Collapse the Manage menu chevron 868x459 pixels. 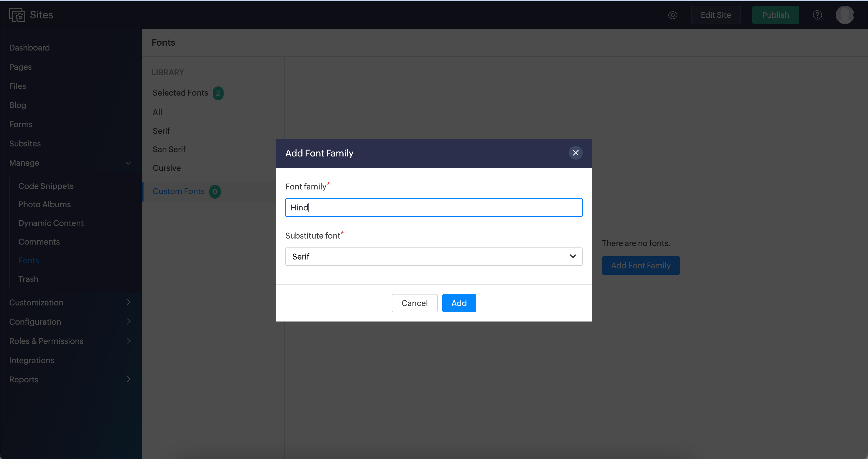[x=128, y=163]
